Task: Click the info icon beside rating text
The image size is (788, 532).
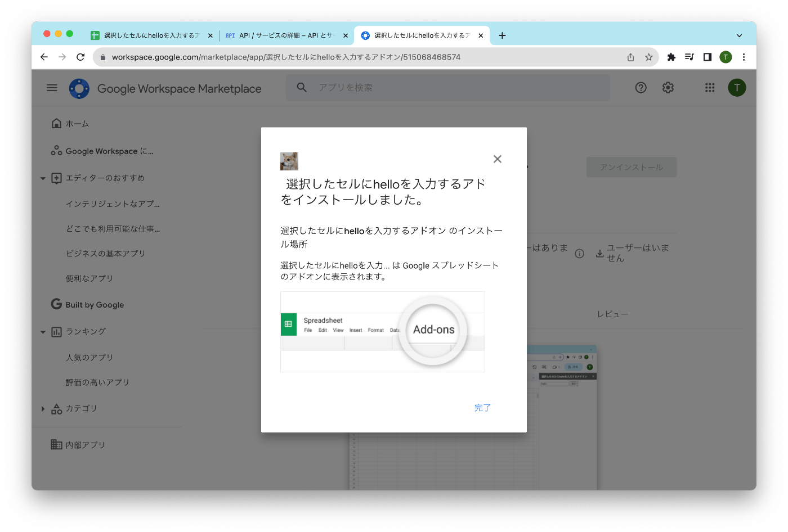Action: coord(579,254)
